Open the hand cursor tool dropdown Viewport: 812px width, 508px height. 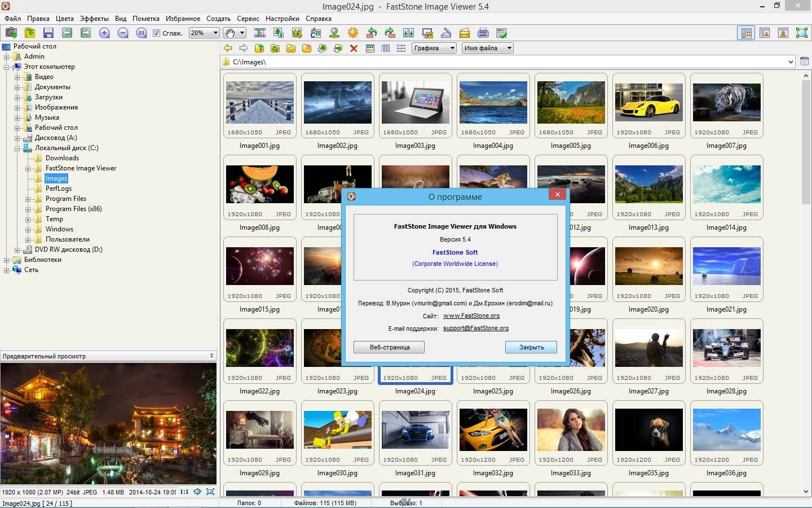(x=234, y=33)
